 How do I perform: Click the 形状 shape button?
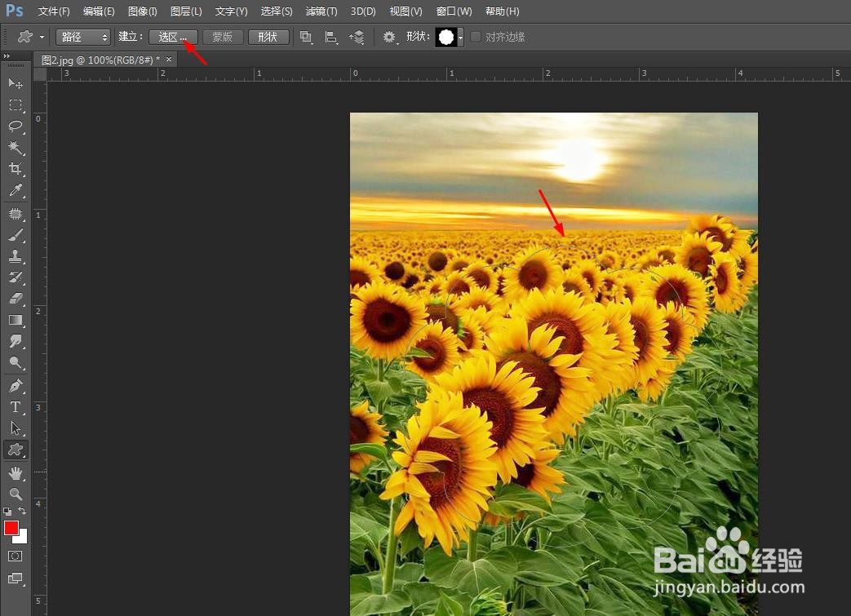[x=268, y=37]
